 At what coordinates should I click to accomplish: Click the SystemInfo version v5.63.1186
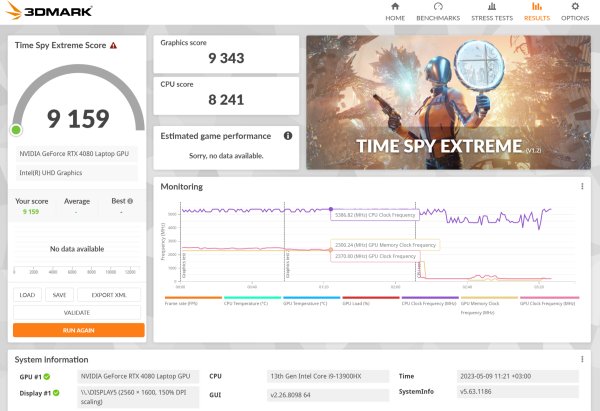tap(518, 391)
